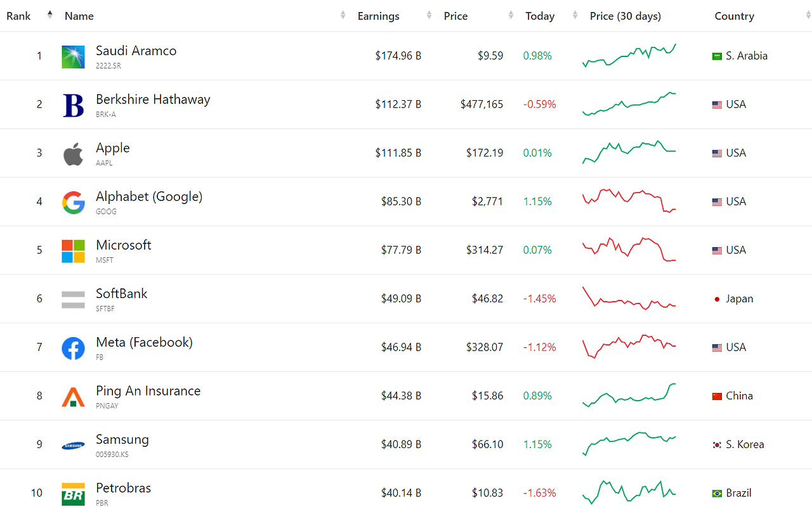Click the Berkshire Hathaway B logo

point(73,105)
